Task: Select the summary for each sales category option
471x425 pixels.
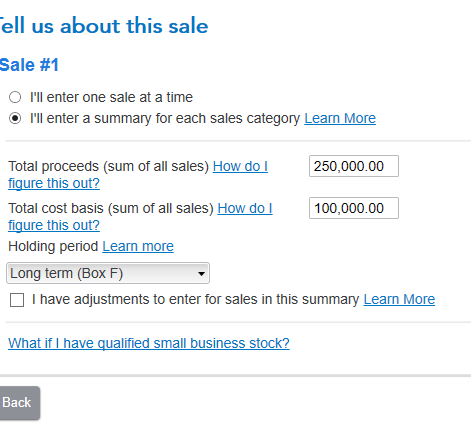Action: point(15,118)
